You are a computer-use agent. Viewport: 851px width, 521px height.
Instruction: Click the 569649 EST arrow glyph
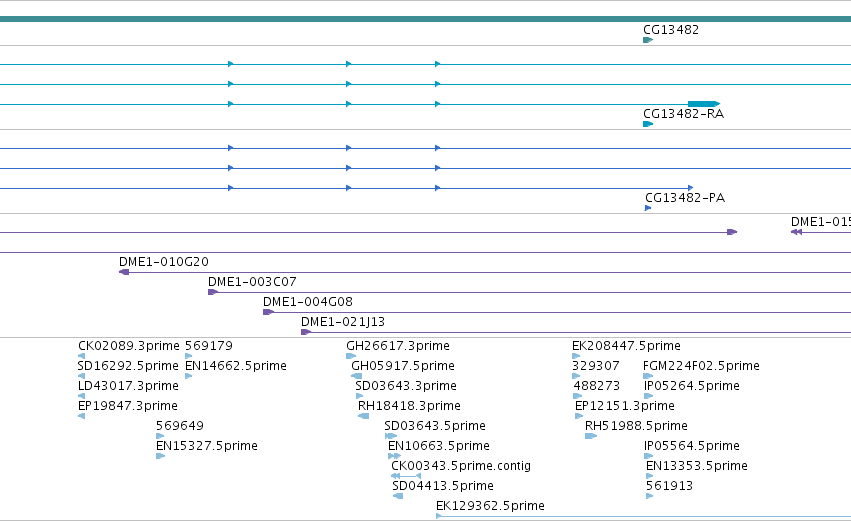160,436
